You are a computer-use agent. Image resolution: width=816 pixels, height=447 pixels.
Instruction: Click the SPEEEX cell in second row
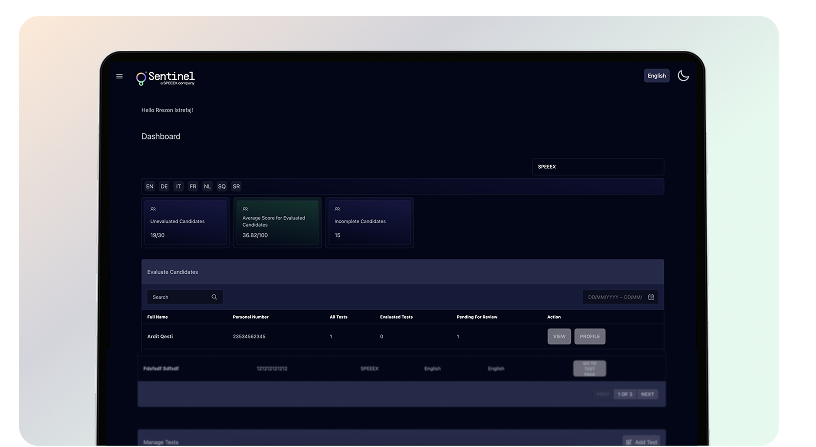click(369, 369)
